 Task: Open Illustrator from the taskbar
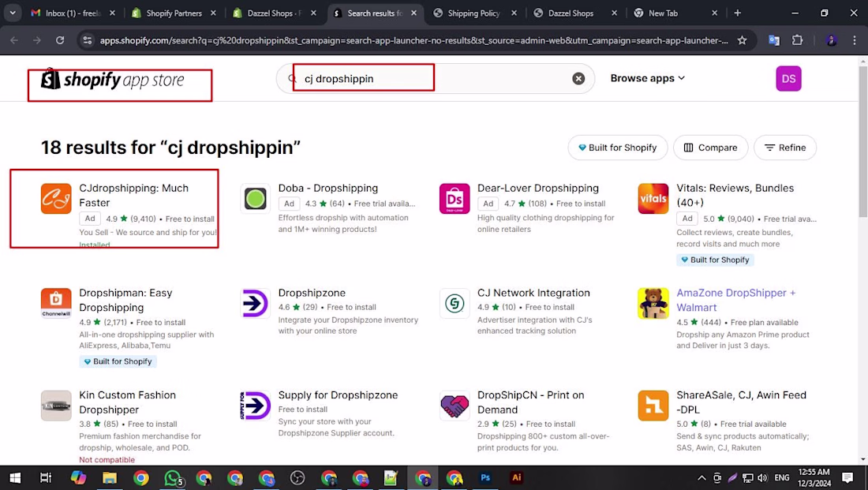[x=517, y=477]
